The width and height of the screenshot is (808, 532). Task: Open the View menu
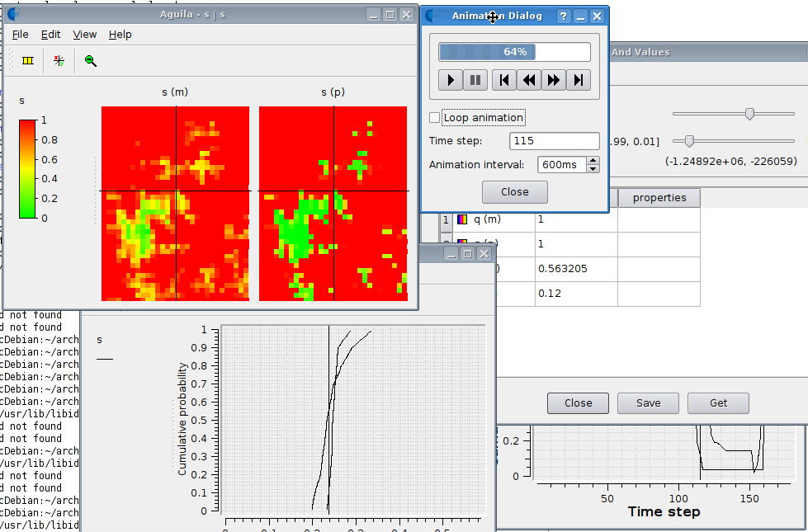84,35
